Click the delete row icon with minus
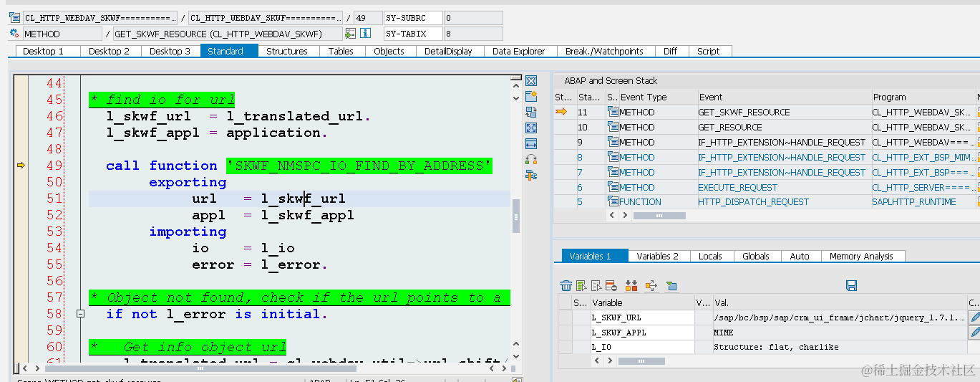 pos(611,286)
